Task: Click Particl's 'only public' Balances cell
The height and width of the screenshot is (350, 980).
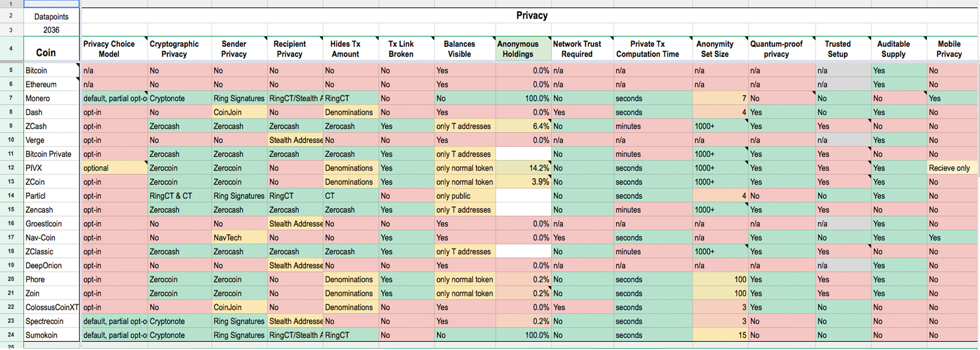Action: [x=465, y=196]
